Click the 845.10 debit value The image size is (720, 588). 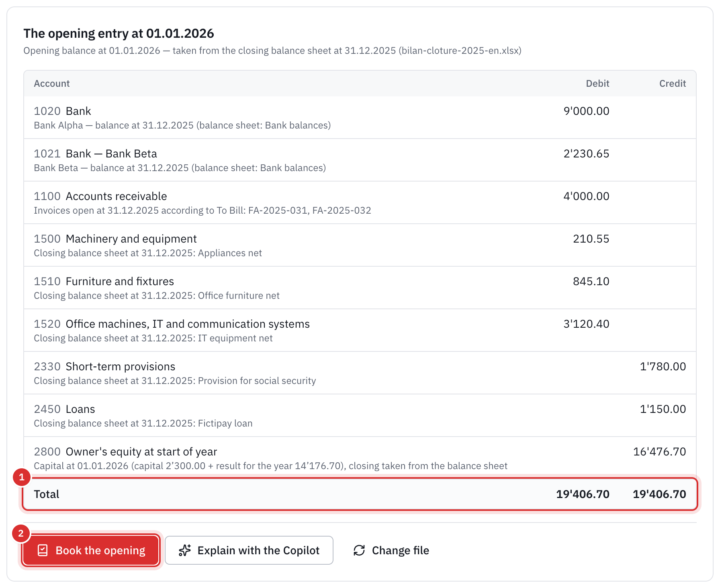coord(591,281)
